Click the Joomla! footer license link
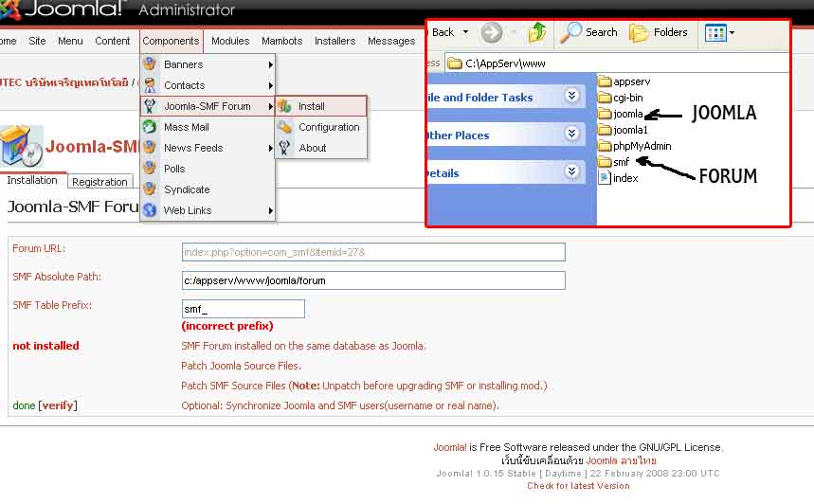Image resolution: width=814 pixels, height=504 pixels. click(450, 447)
